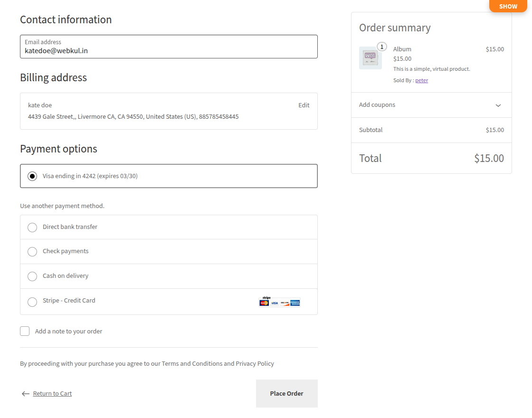Open the Add coupons section
532x418 pixels.
377,105
